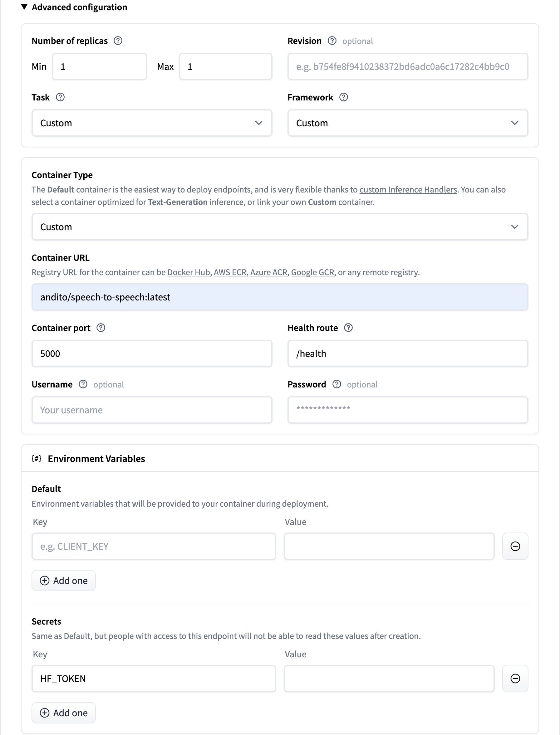Click the Container URL input field
This screenshot has height=735, width=560.
coord(279,297)
